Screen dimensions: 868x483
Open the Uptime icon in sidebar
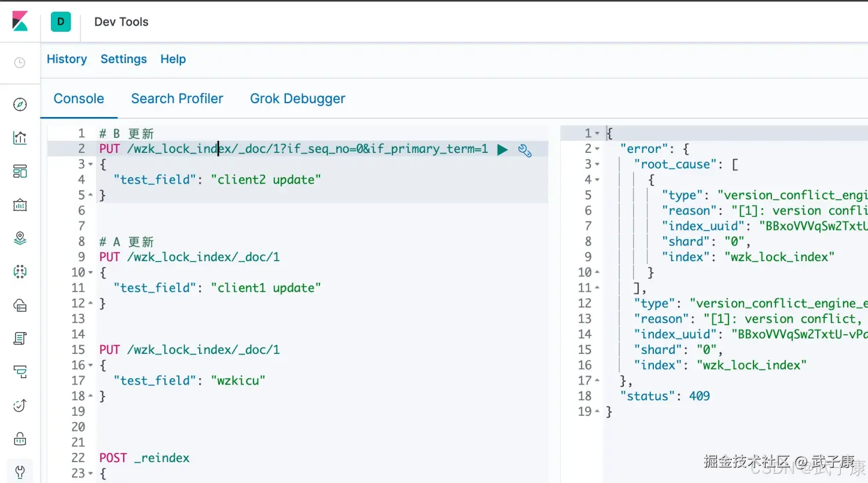coord(20,405)
